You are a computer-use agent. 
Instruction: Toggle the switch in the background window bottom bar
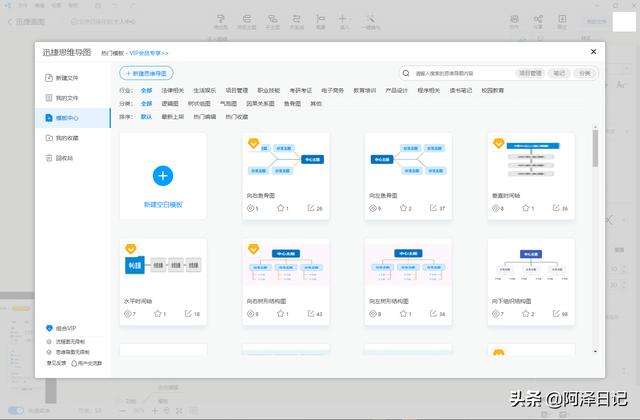(16, 411)
